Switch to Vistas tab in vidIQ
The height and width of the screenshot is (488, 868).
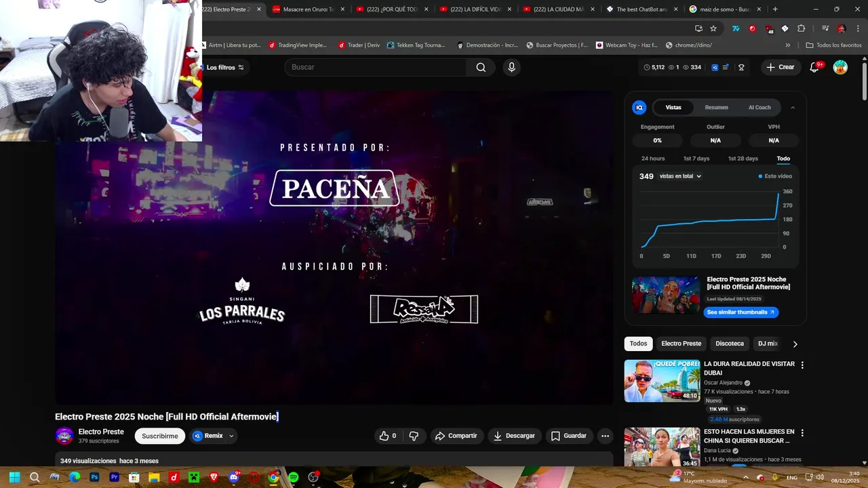tap(673, 107)
